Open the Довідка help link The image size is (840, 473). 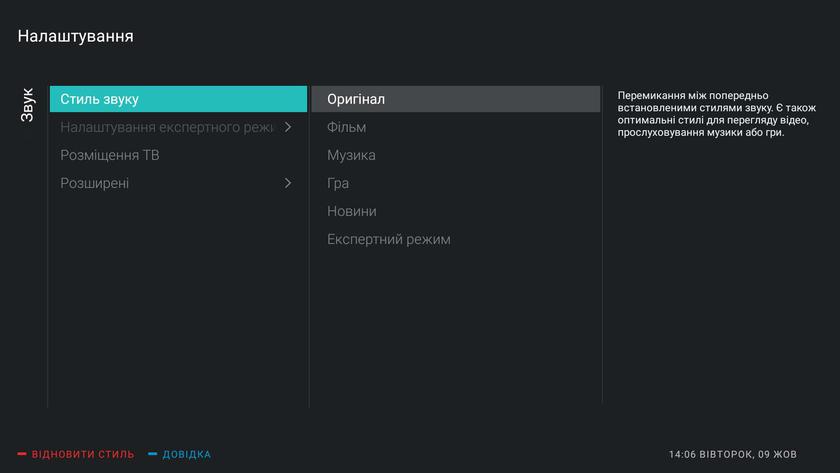pyautogui.click(x=186, y=454)
